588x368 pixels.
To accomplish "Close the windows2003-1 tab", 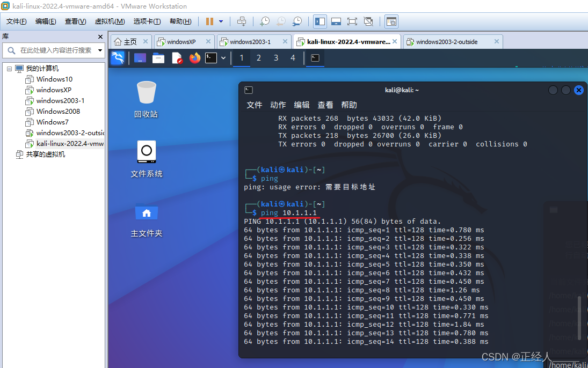I will click(285, 41).
